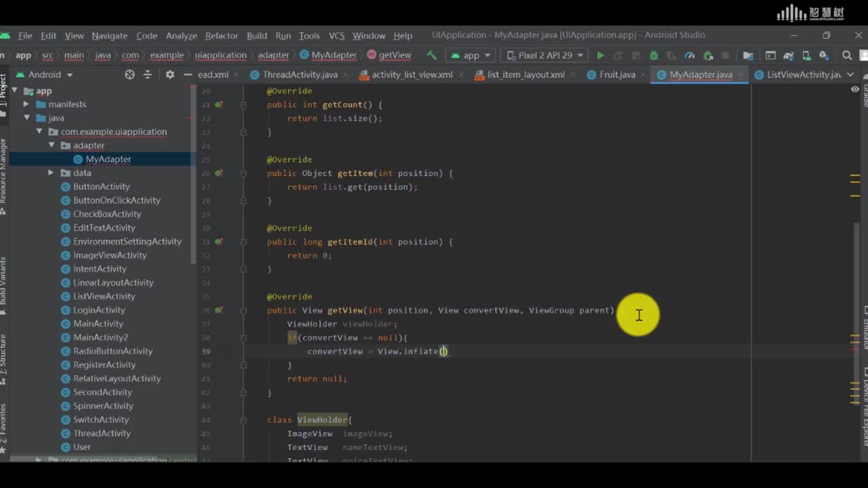This screenshot has height=488, width=868.
Task: Start debugging with the green bug icon
Action: click(x=654, y=55)
